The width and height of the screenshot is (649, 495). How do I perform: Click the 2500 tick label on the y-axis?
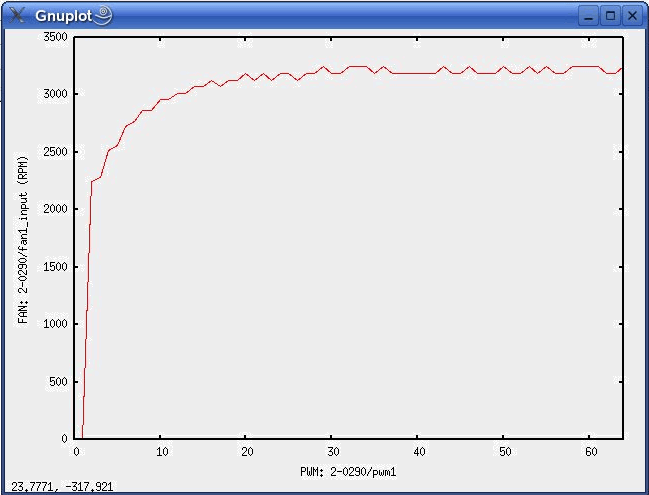pyautogui.click(x=55, y=152)
